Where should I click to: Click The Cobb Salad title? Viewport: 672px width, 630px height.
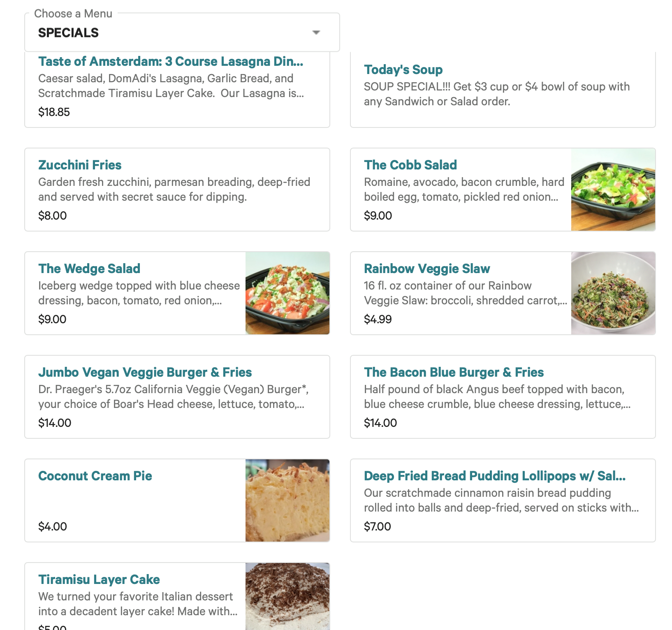[x=410, y=165]
